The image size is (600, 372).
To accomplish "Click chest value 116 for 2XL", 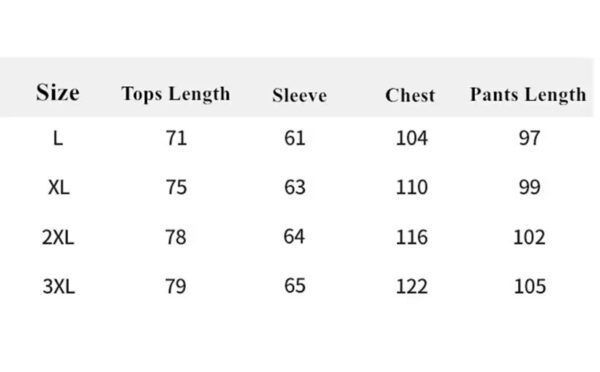I will coord(412,237).
